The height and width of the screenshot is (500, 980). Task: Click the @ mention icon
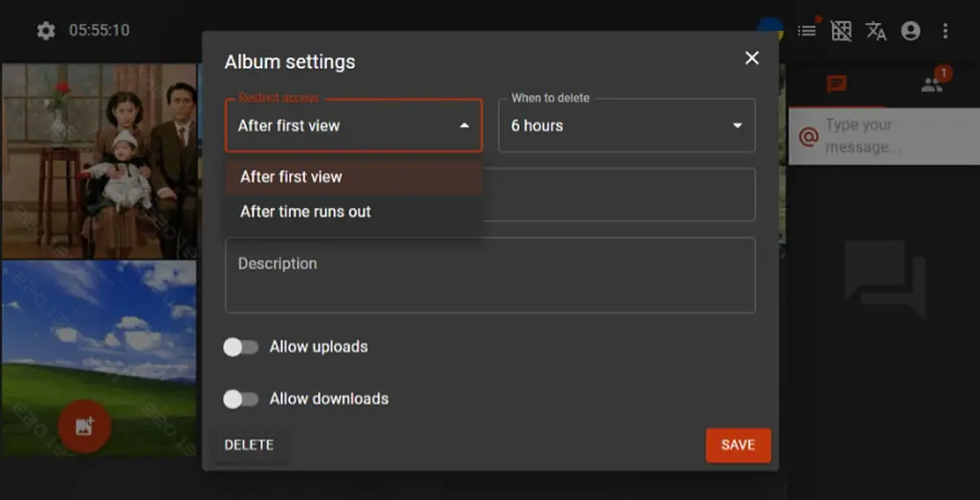(808, 136)
